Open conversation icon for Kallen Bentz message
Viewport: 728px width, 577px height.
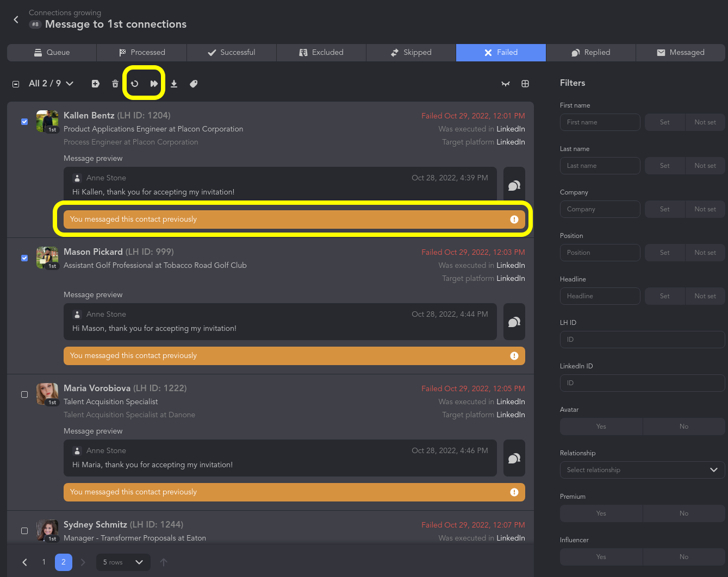(514, 185)
